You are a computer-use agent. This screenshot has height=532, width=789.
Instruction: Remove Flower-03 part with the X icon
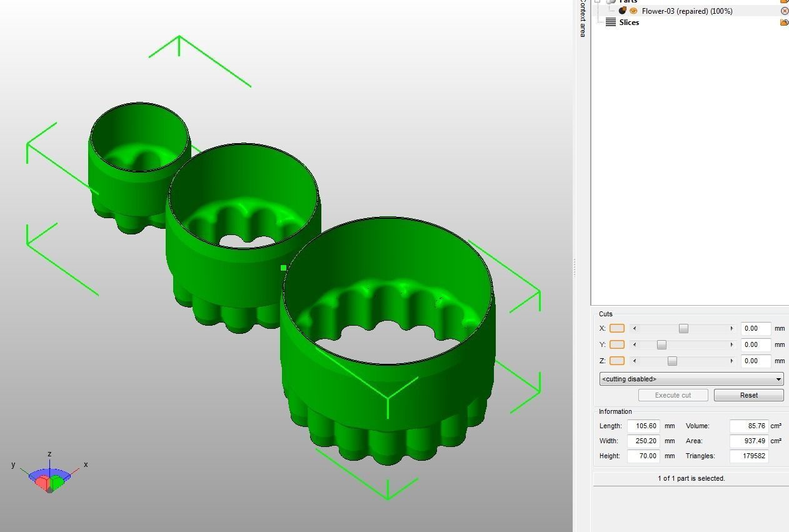click(x=785, y=11)
